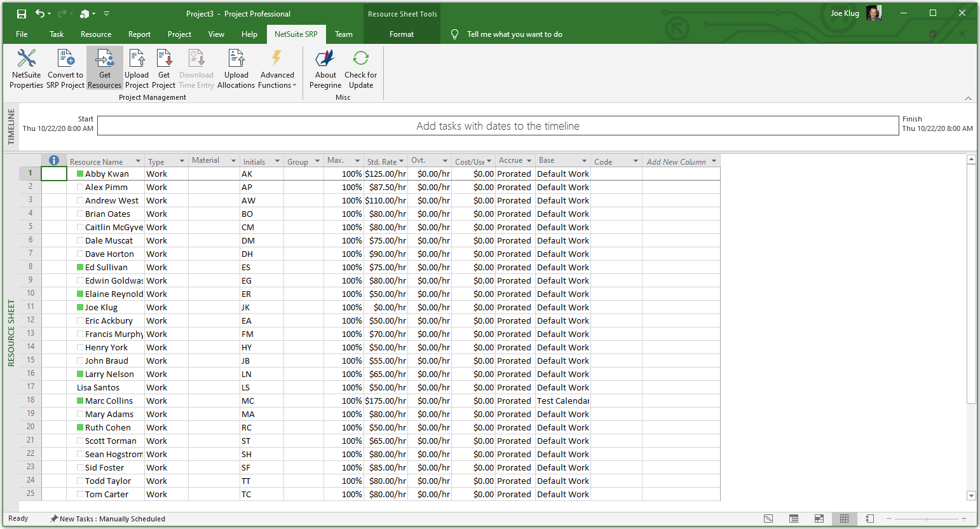Expand Advanced Functions dropdown

coord(277,79)
